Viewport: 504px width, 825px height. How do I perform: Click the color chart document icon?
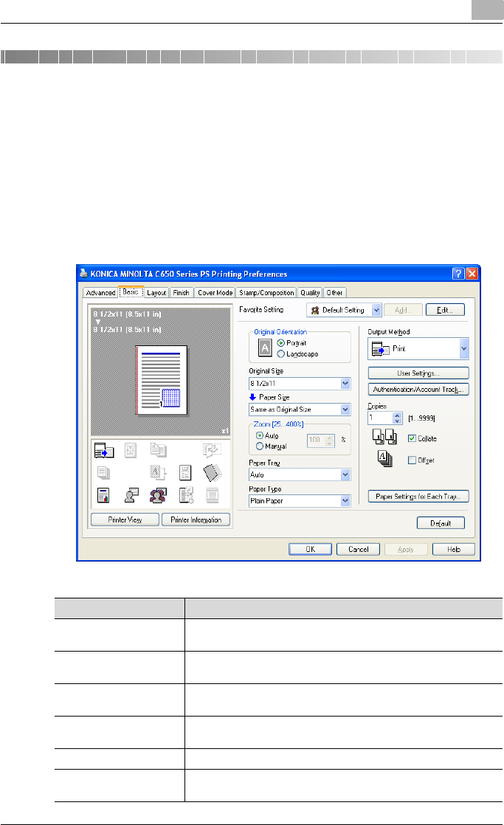pyautogui.click(x=105, y=496)
